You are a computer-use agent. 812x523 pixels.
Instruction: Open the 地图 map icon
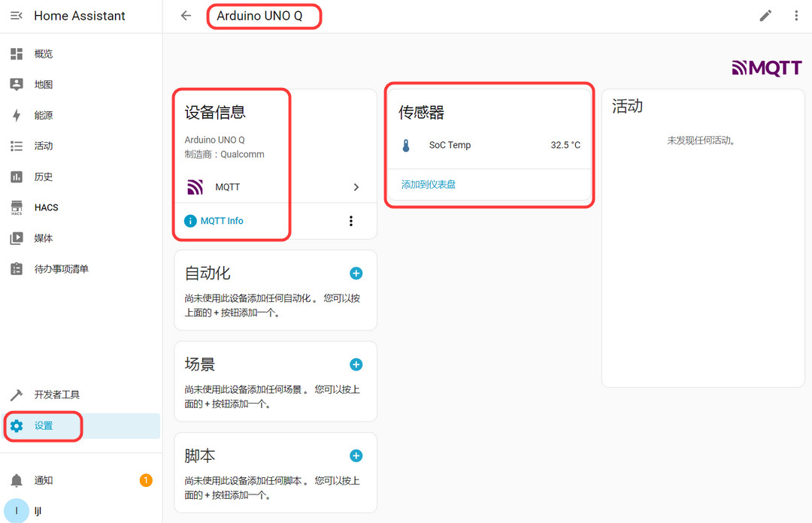[x=17, y=84]
